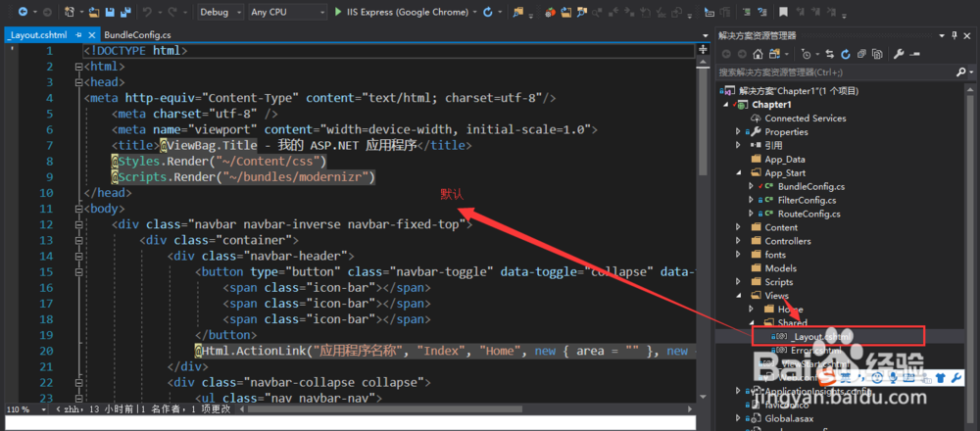
Task: Click the preview selected items dash icon
Action: tap(914, 54)
